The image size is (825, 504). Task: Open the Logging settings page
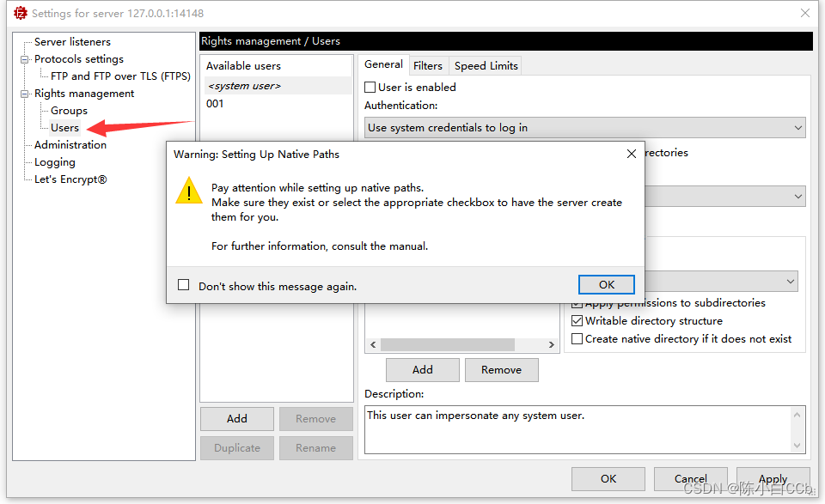coord(55,162)
